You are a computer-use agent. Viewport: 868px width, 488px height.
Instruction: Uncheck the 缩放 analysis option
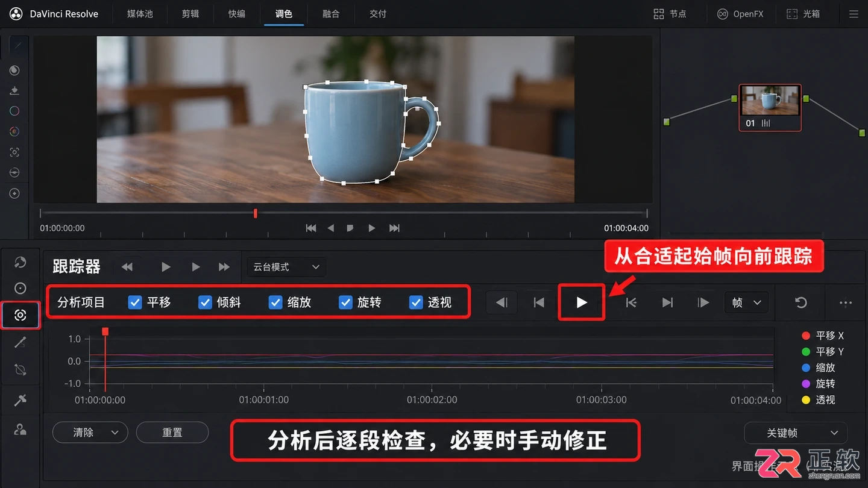(275, 302)
